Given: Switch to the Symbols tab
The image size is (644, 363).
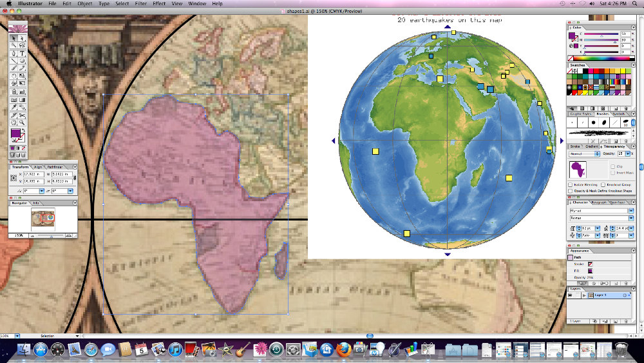Looking at the screenshot, I should tap(618, 114).
